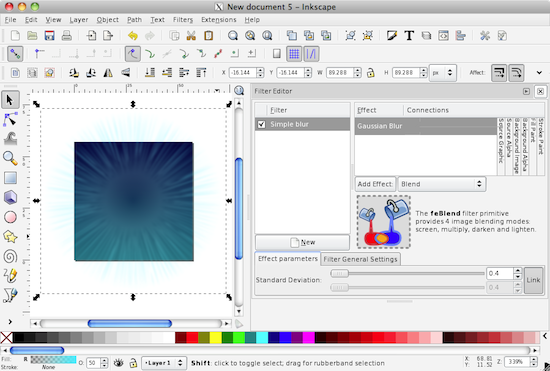Pick the yellow palette swatch

216,338
